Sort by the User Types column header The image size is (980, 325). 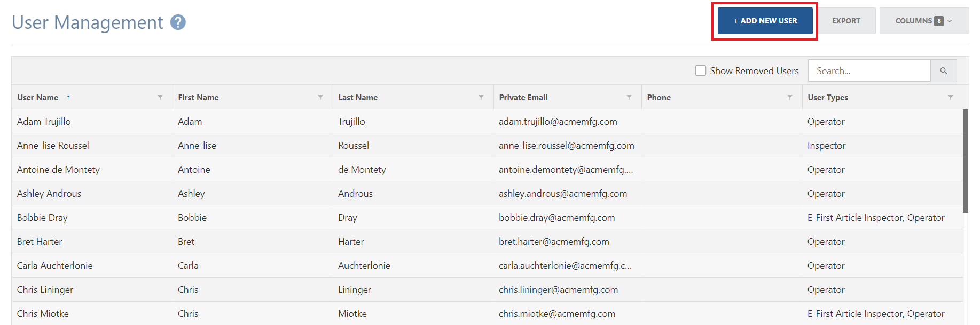click(828, 97)
